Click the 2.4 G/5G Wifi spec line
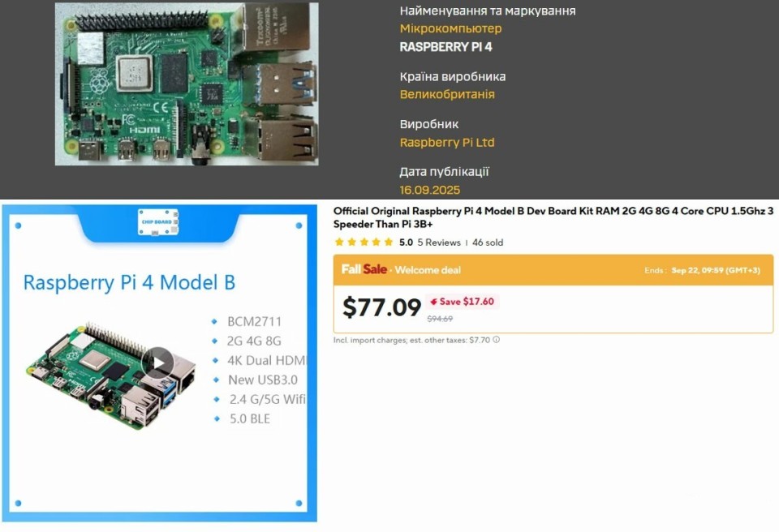 (267, 399)
